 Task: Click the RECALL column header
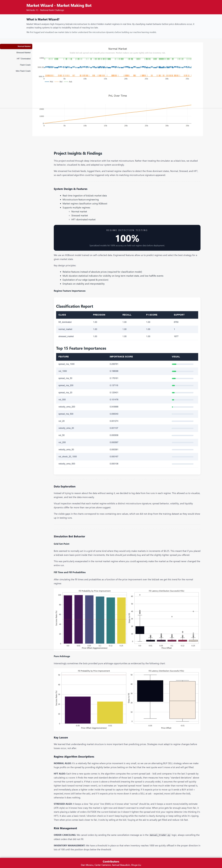(127, 315)
